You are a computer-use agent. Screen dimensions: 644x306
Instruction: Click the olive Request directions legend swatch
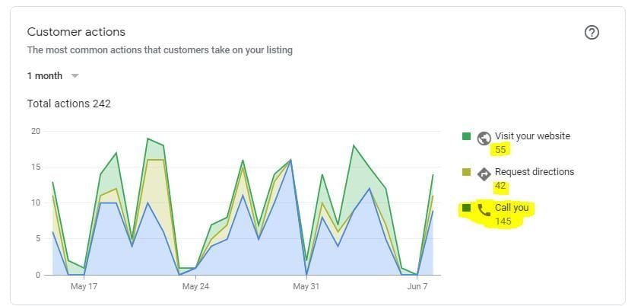point(466,172)
